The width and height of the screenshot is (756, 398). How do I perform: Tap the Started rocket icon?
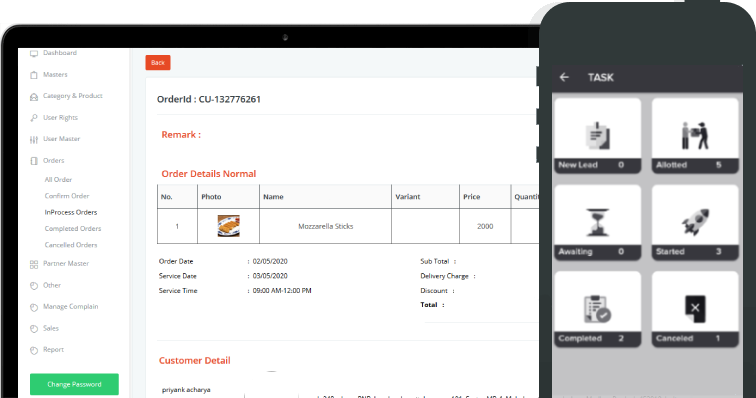(x=695, y=222)
